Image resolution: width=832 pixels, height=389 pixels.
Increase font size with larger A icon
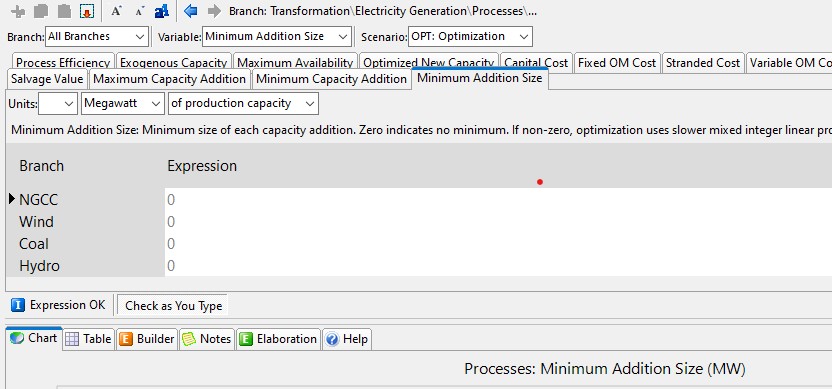[x=116, y=11]
